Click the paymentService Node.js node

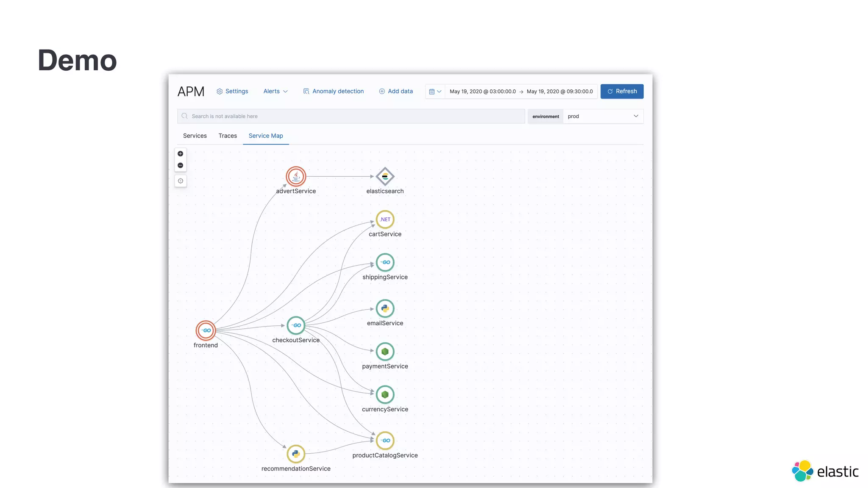385,352
